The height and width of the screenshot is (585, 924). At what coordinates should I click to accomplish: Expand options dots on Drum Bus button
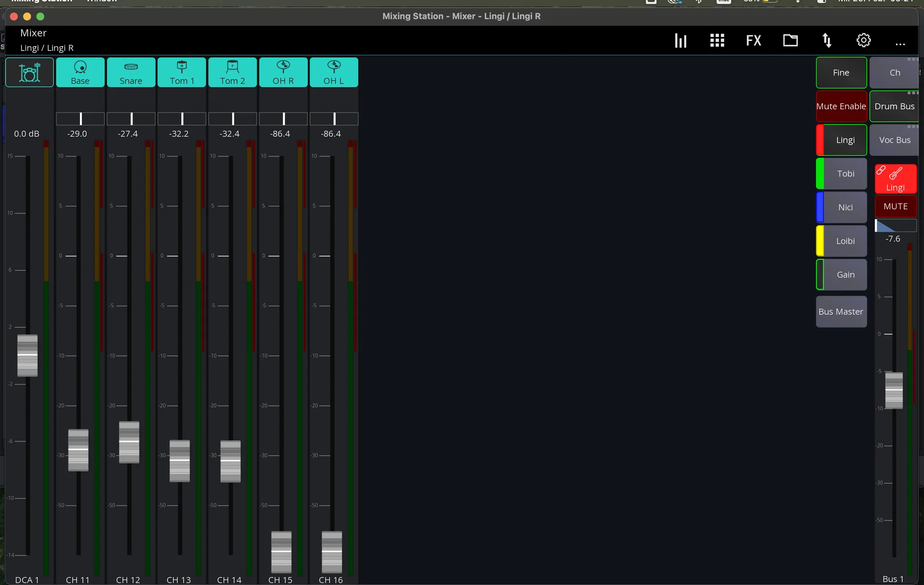point(911,93)
